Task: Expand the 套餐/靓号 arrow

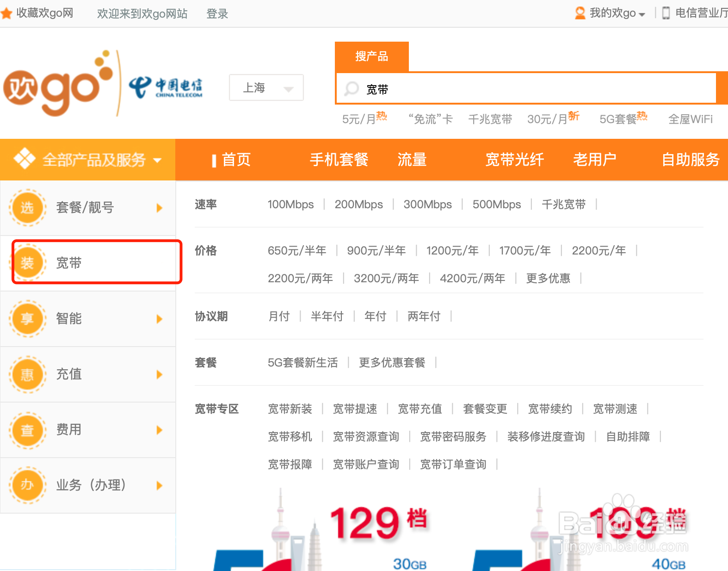Action: click(x=160, y=208)
